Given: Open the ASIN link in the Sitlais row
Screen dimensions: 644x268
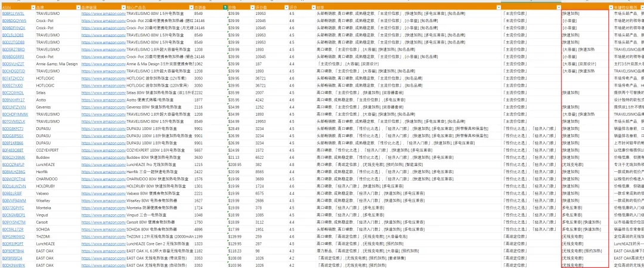Looking at the screenshot, I should click(13, 93).
